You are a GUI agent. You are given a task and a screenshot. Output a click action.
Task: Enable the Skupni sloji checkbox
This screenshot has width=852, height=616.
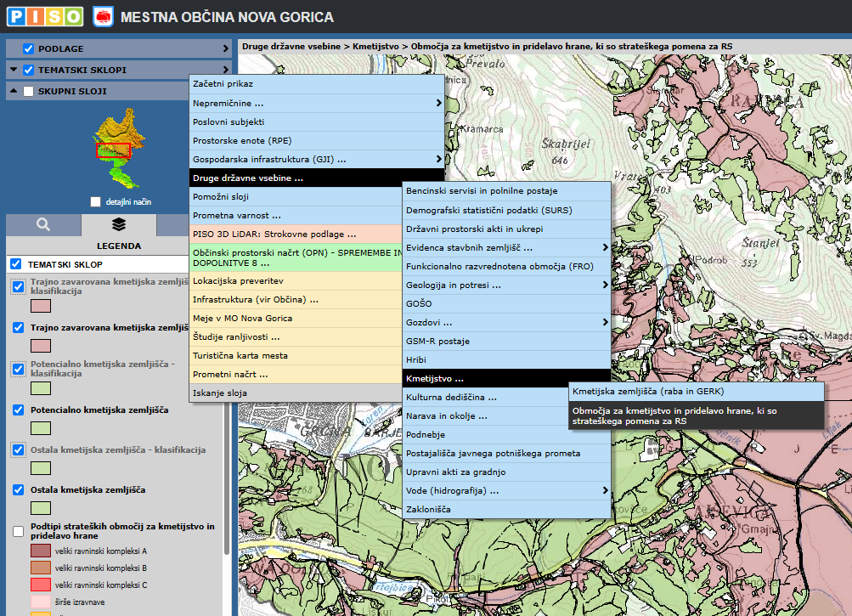coord(29,91)
